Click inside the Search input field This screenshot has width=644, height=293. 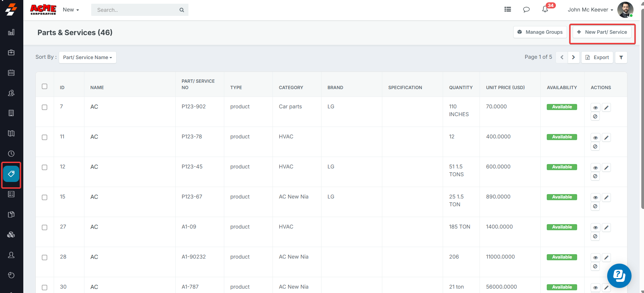[x=135, y=10]
